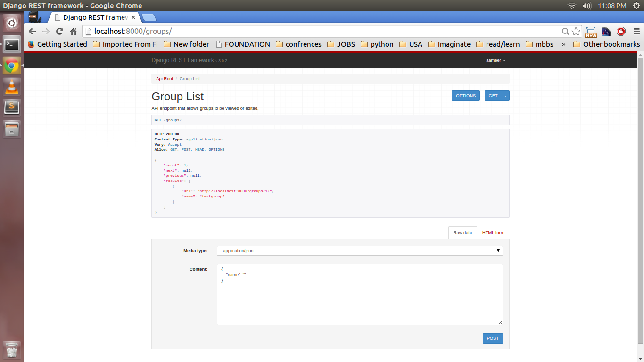Click the Group List breadcrumb item
The height and width of the screenshot is (362, 644).
pos(190,79)
